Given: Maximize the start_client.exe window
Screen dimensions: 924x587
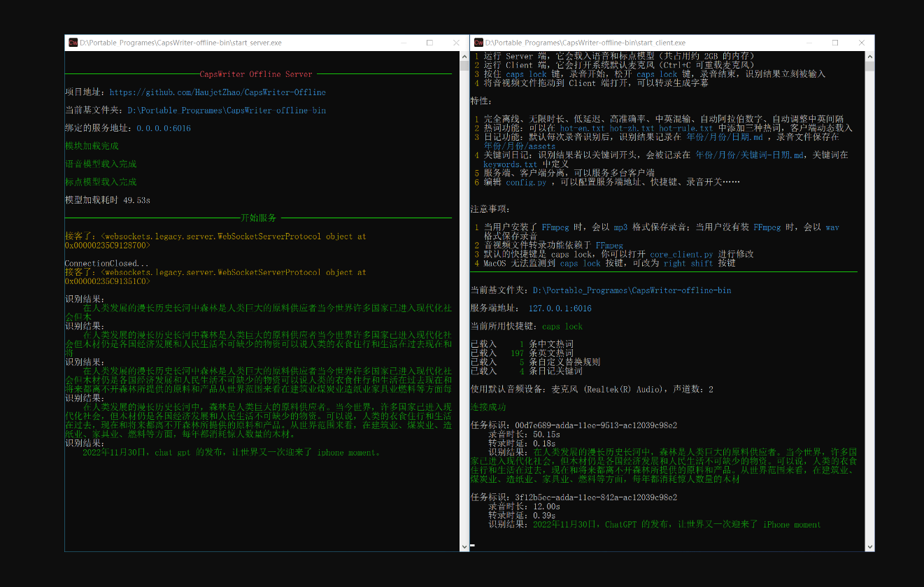Looking at the screenshot, I should pyautogui.click(x=835, y=43).
